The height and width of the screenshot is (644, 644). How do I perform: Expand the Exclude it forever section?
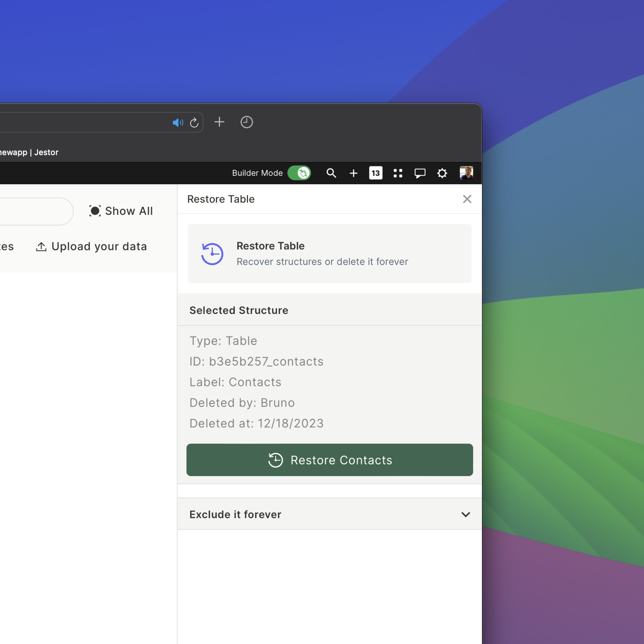(235, 514)
